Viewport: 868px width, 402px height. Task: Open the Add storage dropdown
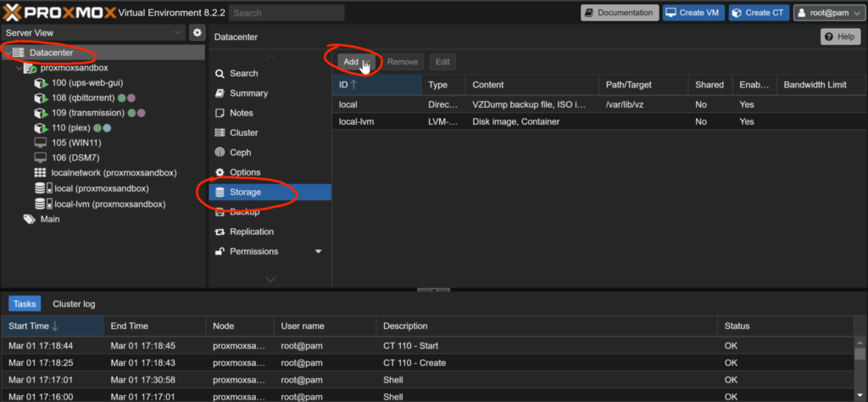coord(355,62)
